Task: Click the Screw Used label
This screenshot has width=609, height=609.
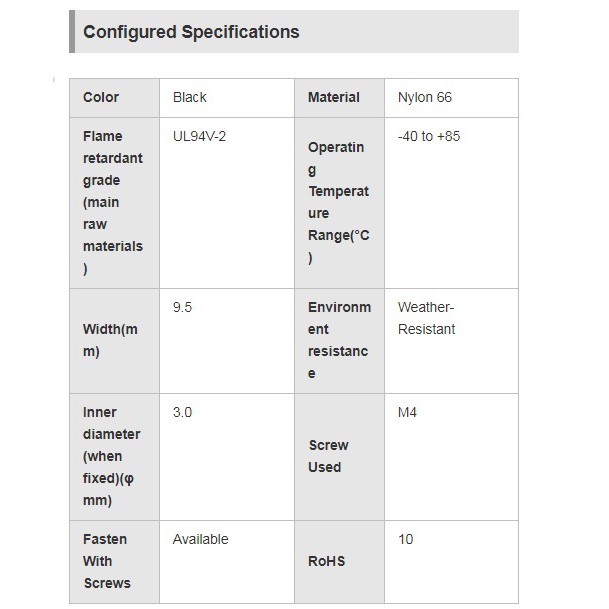Action: (x=328, y=456)
